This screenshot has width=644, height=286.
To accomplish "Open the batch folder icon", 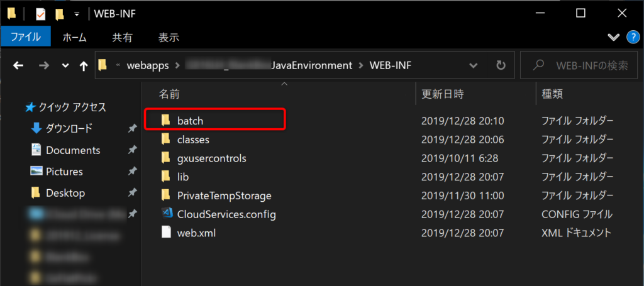I will pyautogui.click(x=165, y=120).
